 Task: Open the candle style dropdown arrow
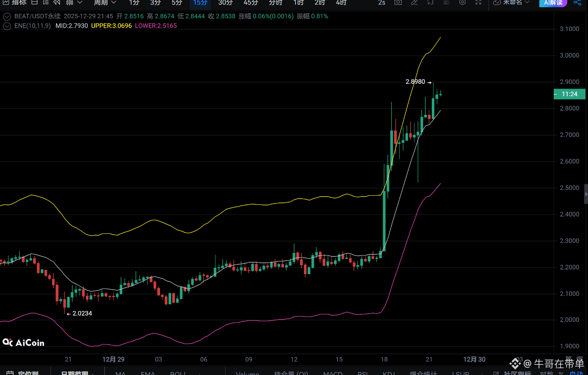pyautogui.click(x=79, y=3)
